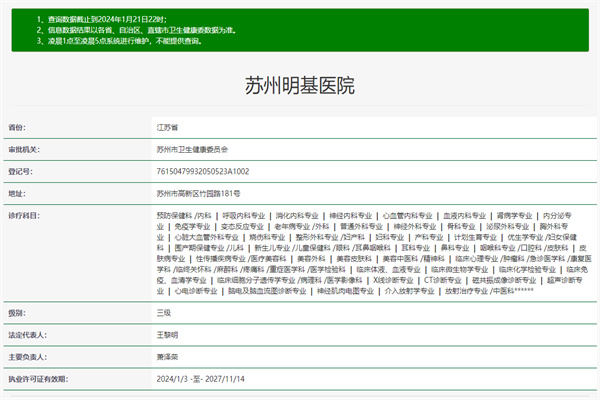Screen dimensions: 600x400
Task: Click 呼吸内科专业 in the department list
Action: coord(244,216)
